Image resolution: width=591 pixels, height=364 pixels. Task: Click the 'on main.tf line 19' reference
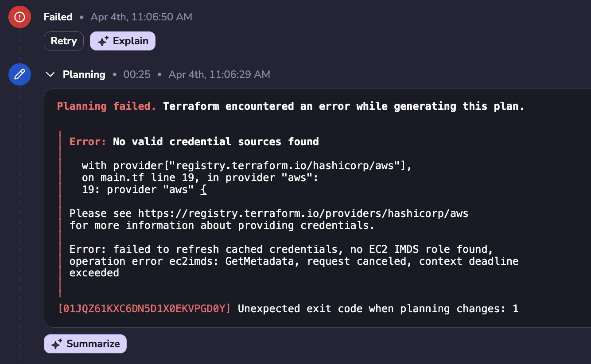(x=138, y=178)
